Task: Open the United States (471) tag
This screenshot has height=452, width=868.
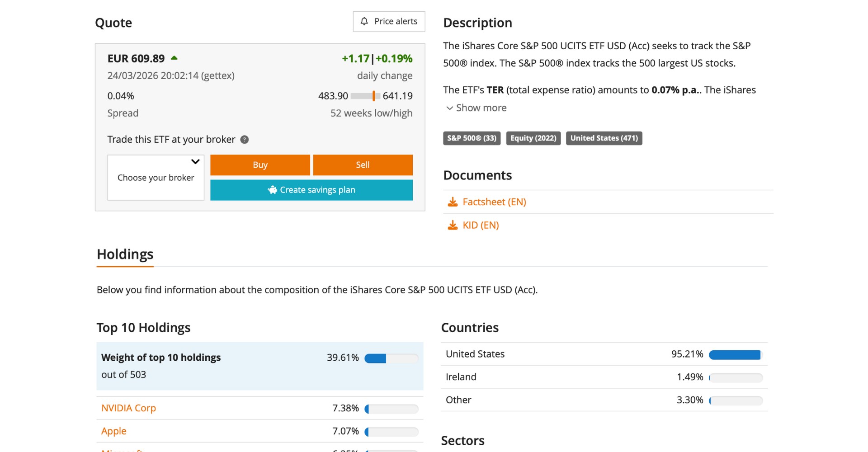Action: point(604,138)
